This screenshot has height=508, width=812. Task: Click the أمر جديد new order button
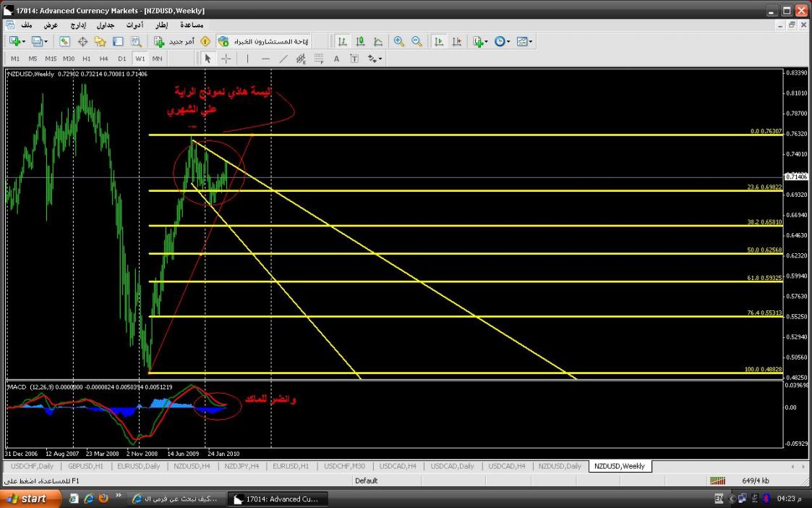coord(174,42)
